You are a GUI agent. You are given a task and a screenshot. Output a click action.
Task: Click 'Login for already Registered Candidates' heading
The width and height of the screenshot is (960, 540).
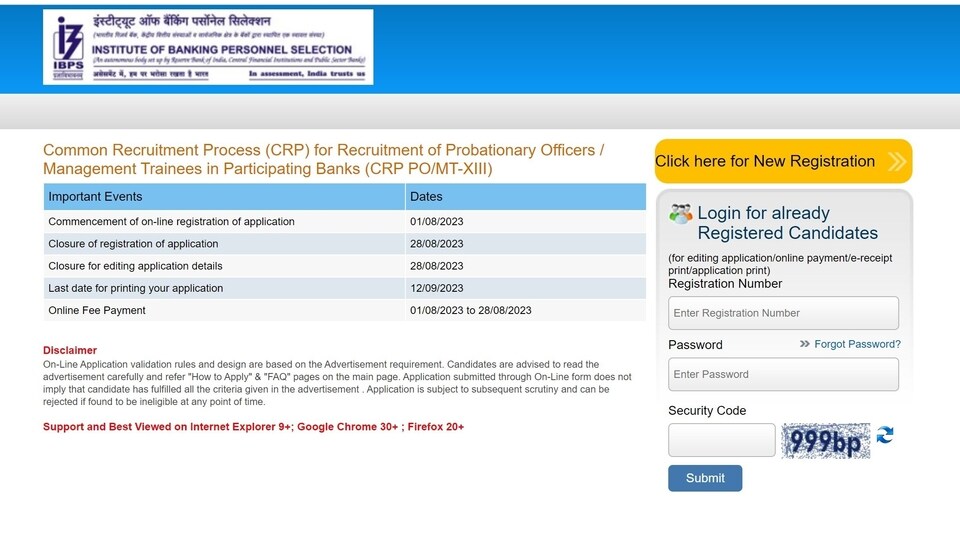pyautogui.click(x=787, y=223)
